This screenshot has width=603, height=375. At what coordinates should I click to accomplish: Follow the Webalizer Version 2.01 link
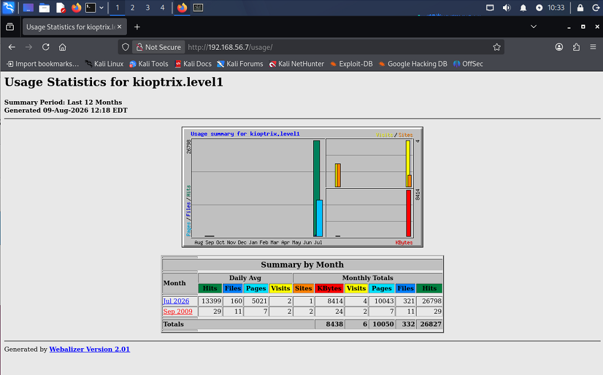[x=90, y=349]
